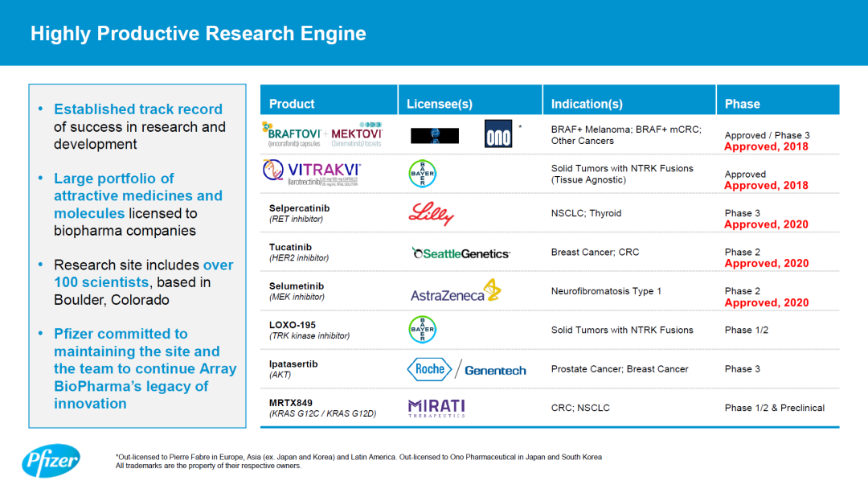Click red "Approved, 2018" in the VITRAKVI row
The image size is (868, 489).
pyautogui.click(x=766, y=186)
